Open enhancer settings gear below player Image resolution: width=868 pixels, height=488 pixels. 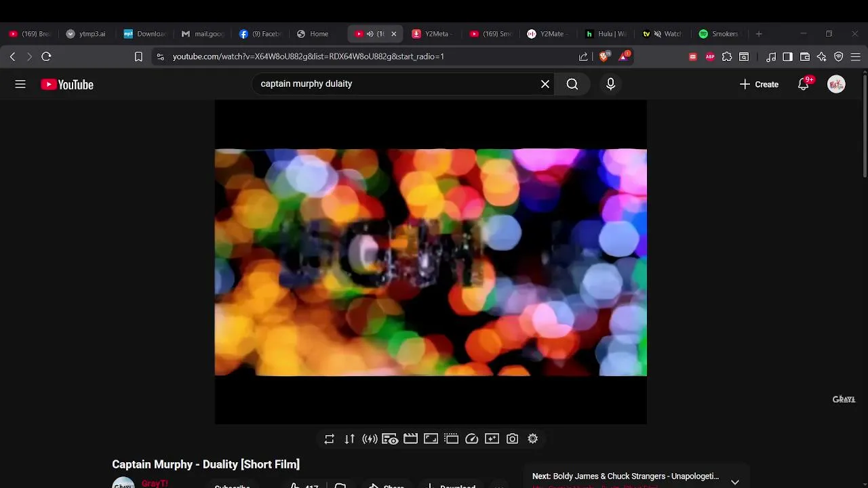(533, 439)
